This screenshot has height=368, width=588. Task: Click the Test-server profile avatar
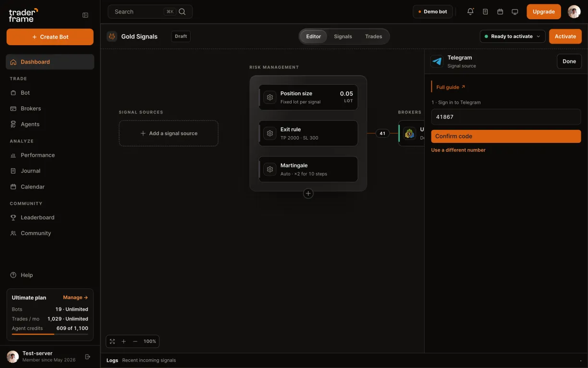click(x=13, y=356)
